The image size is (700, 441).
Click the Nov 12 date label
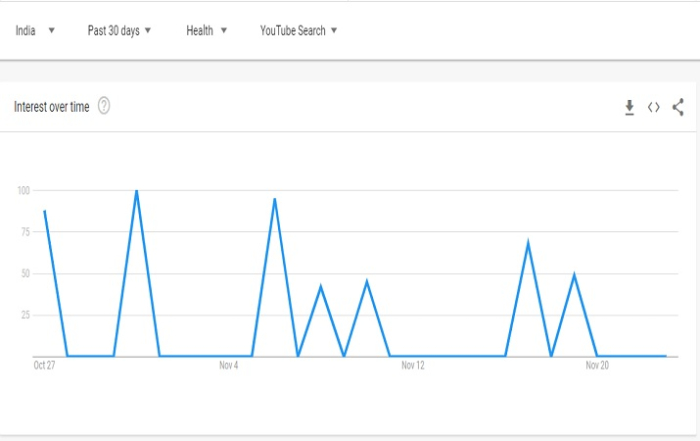(413, 366)
